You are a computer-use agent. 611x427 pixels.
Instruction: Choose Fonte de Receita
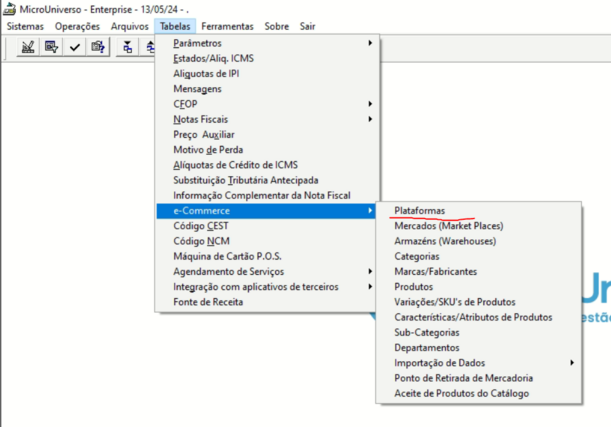point(267,302)
